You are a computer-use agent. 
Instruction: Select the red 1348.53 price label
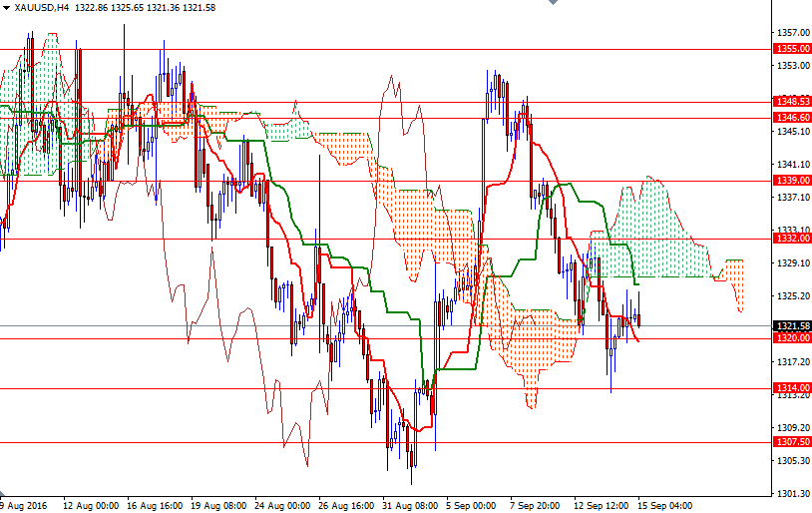click(x=792, y=101)
